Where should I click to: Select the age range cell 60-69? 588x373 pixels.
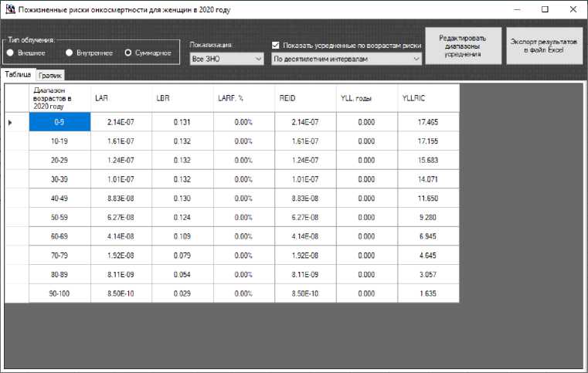click(x=59, y=236)
